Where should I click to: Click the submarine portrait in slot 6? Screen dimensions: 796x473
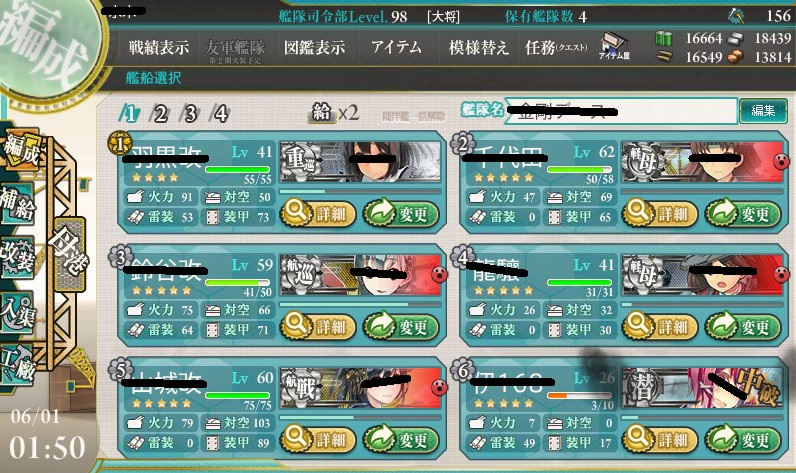[x=703, y=388]
